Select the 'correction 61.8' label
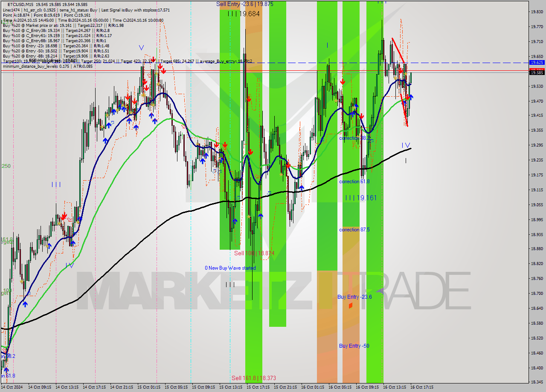The height and width of the screenshot is (392, 546). (x=354, y=182)
